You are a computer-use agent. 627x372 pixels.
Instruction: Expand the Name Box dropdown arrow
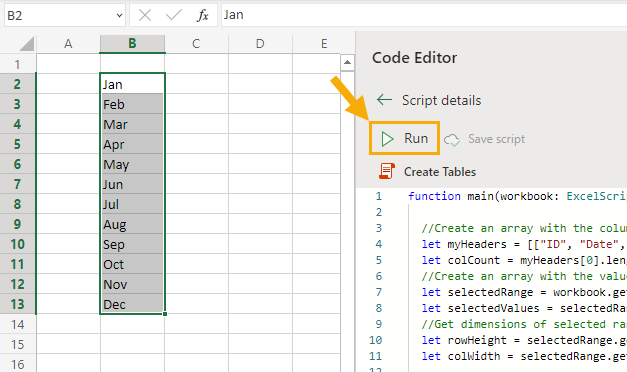coord(119,16)
